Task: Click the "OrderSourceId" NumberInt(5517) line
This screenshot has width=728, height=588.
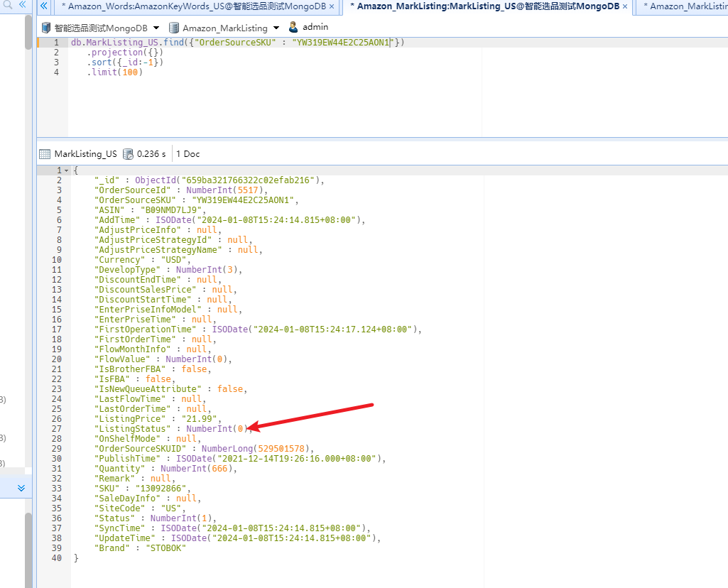Action: pyautogui.click(x=181, y=190)
